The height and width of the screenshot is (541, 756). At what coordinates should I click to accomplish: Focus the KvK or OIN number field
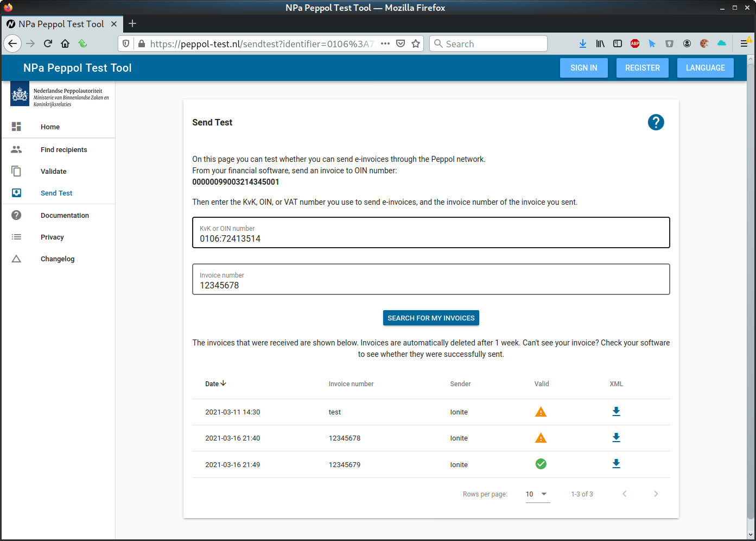(431, 232)
